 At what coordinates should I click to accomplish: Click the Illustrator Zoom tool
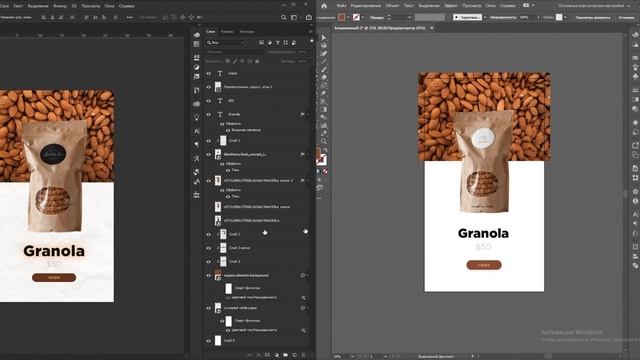click(x=324, y=141)
